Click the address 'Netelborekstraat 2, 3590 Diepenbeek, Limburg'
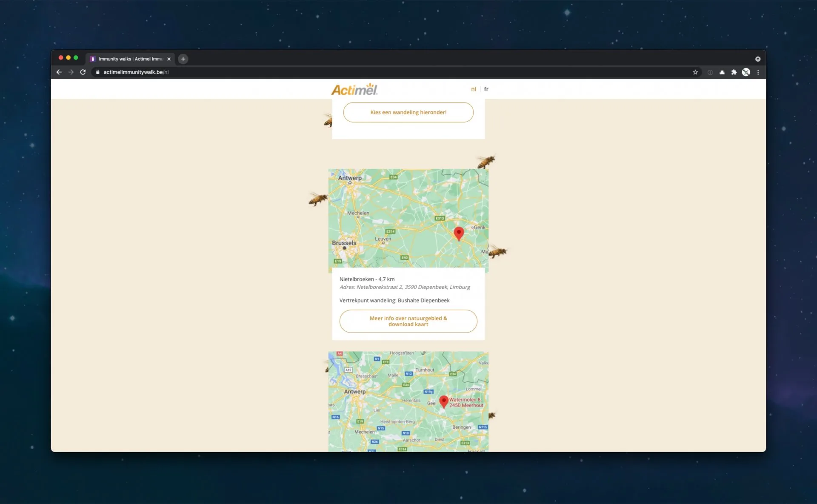This screenshot has height=504, width=817. (413, 287)
